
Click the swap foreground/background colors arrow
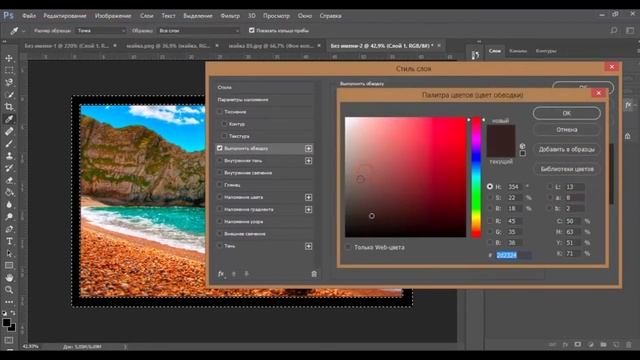coord(13,313)
